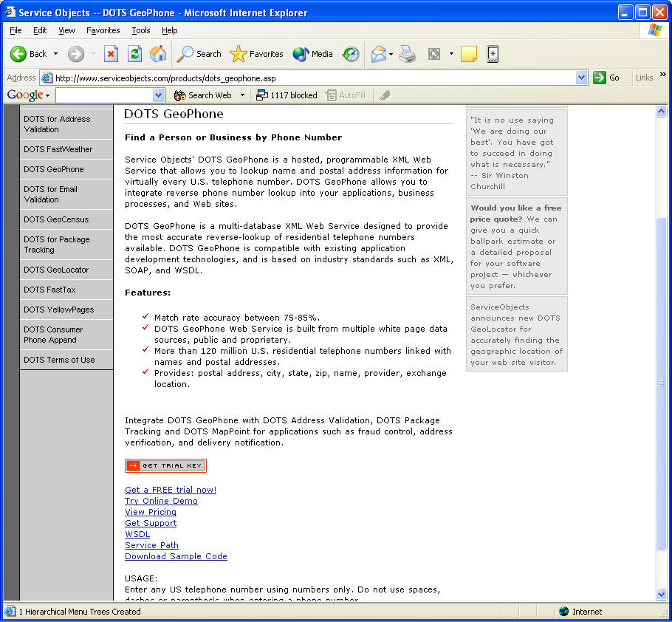Select DOTS for Address Validation in sidebar

pos(66,124)
